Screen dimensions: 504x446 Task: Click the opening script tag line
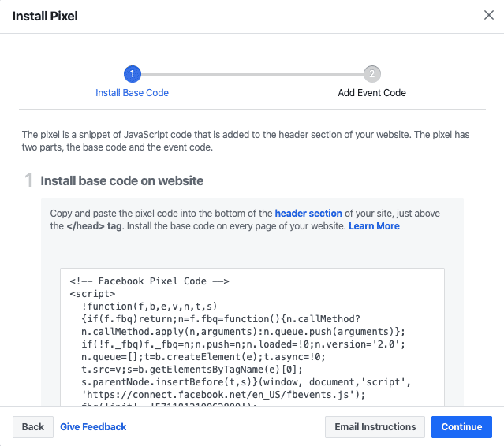92,294
